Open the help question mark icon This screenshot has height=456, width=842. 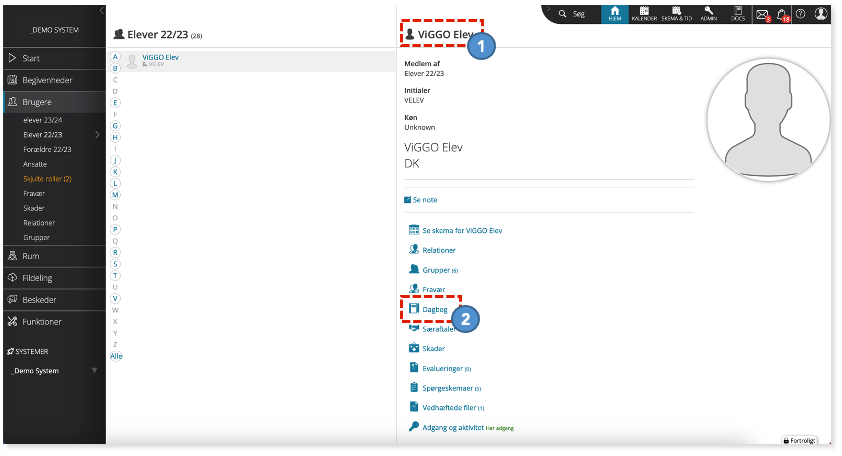coord(801,14)
